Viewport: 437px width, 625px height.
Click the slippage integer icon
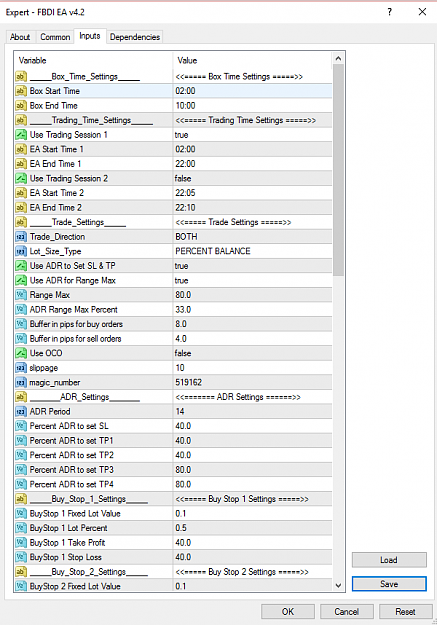(x=21, y=368)
